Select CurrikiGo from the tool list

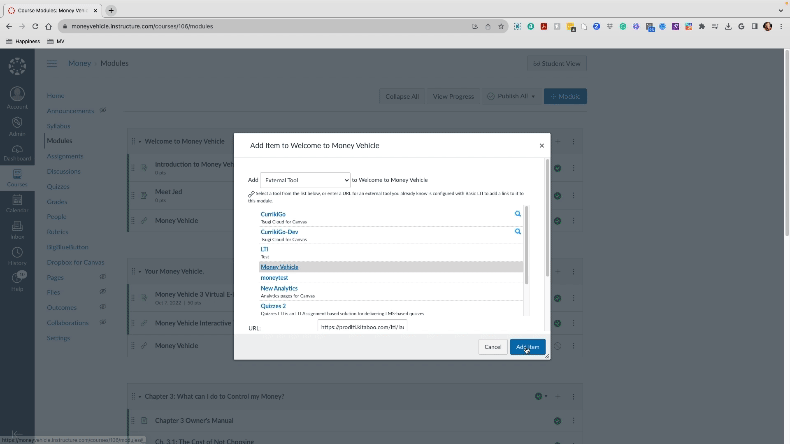point(273,214)
